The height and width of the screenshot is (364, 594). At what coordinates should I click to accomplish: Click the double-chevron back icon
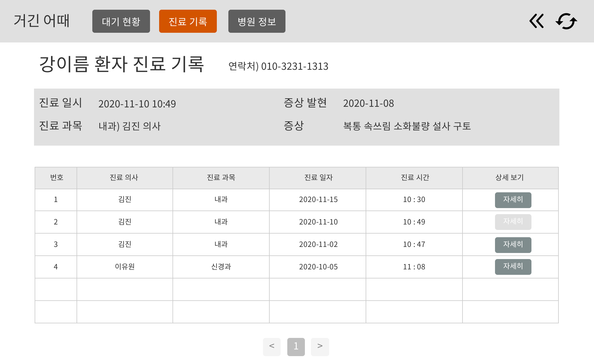[x=536, y=21]
